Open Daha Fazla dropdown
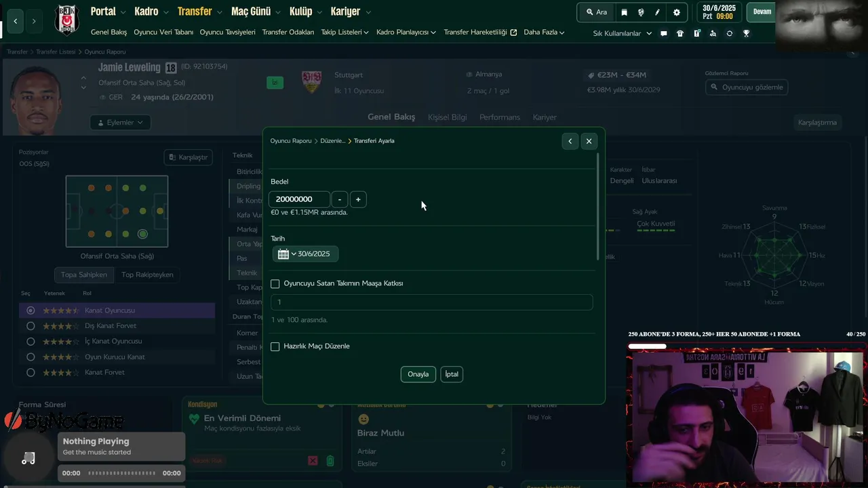 pyautogui.click(x=545, y=32)
